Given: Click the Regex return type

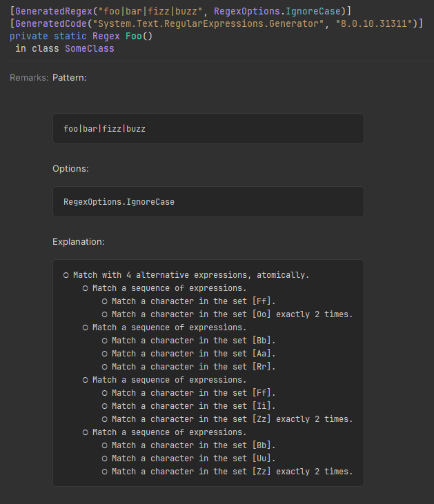Looking at the screenshot, I should coord(106,36).
